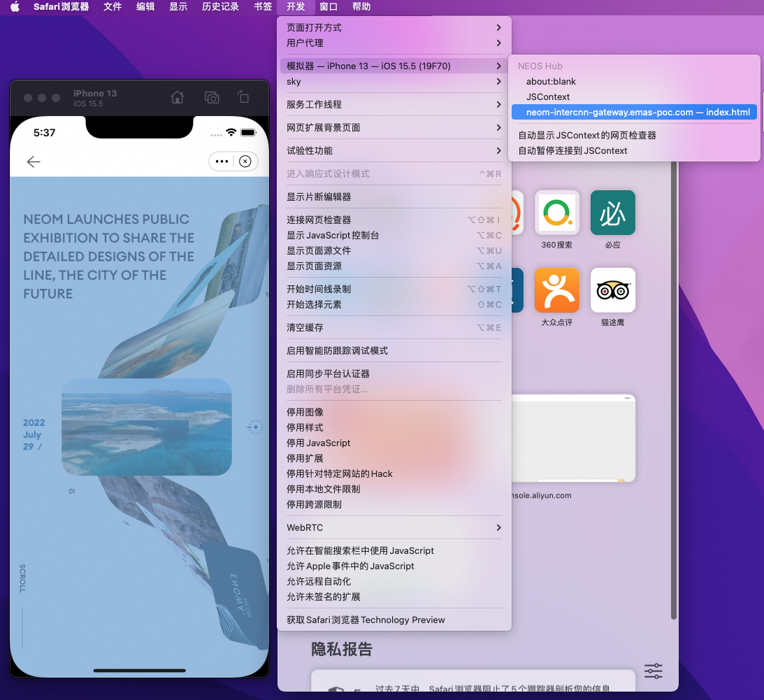764x700 pixels.
Task: Expand 试验性功能 submenu
Action: (394, 150)
